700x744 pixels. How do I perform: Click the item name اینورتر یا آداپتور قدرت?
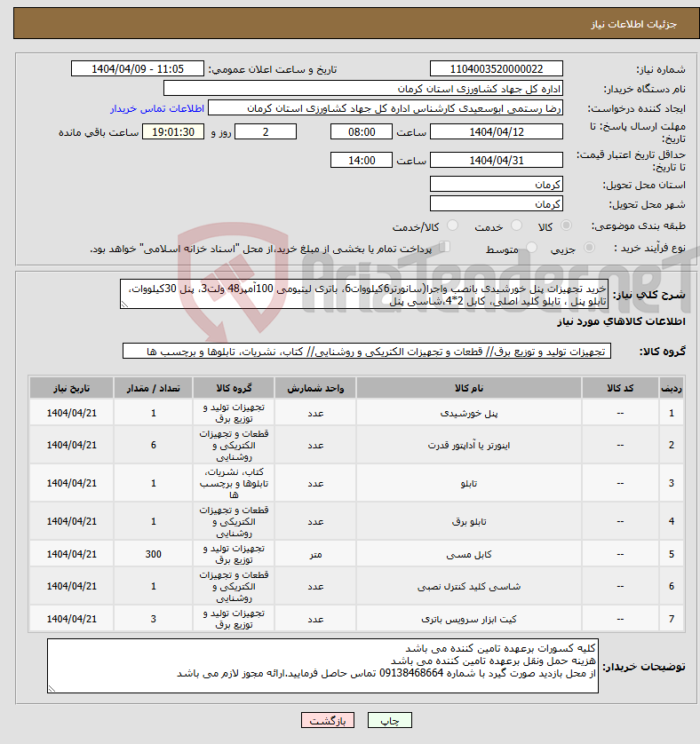[x=469, y=445]
